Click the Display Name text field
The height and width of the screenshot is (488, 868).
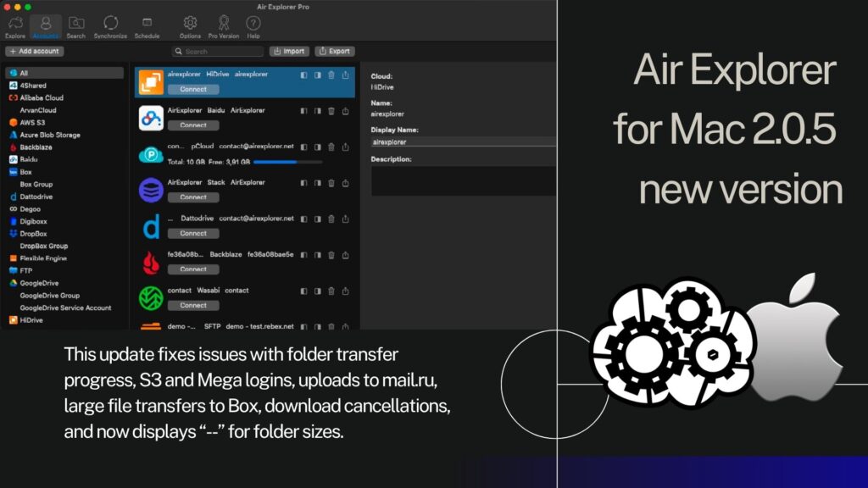click(463, 142)
